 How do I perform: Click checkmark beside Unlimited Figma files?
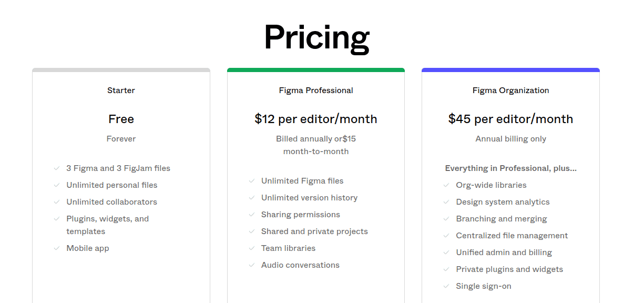(252, 181)
